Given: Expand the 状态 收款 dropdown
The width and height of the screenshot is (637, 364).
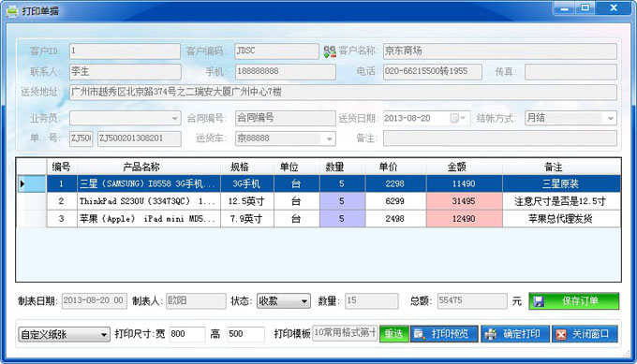Looking at the screenshot, I should click(304, 301).
